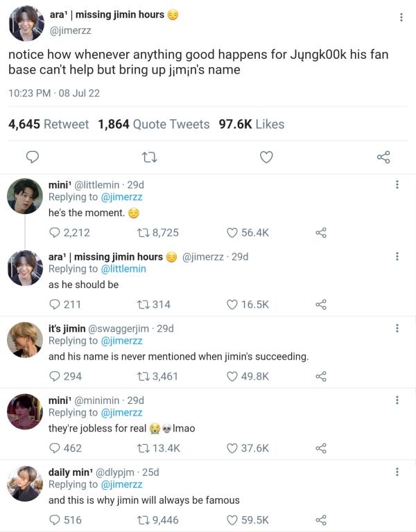Open more options for @swaggerjim's reply

click(397, 328)
